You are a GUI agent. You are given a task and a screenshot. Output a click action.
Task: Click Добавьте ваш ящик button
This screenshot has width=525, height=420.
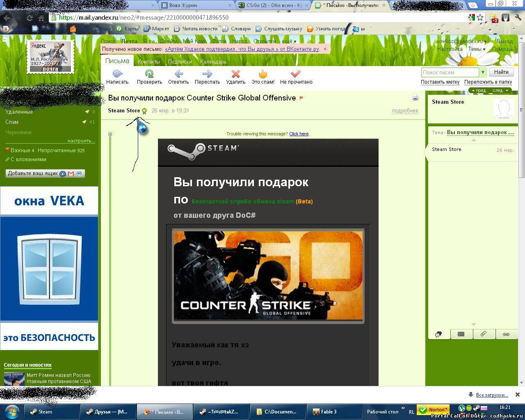pos(45,173)
